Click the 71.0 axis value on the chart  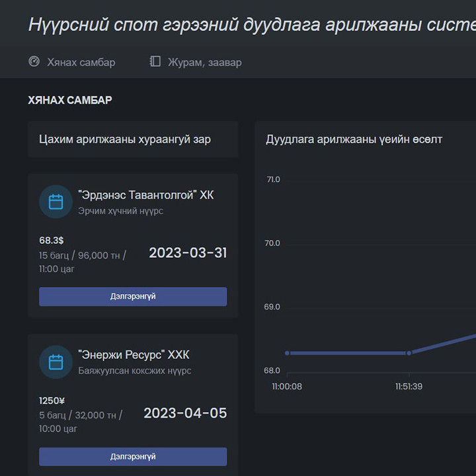[x=273, y=179]
